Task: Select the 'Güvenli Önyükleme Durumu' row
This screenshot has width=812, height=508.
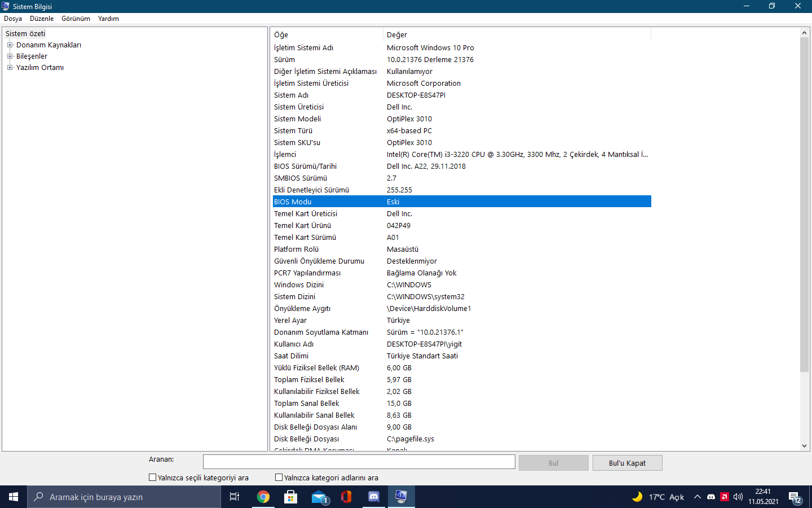Action: click(462, 261)
